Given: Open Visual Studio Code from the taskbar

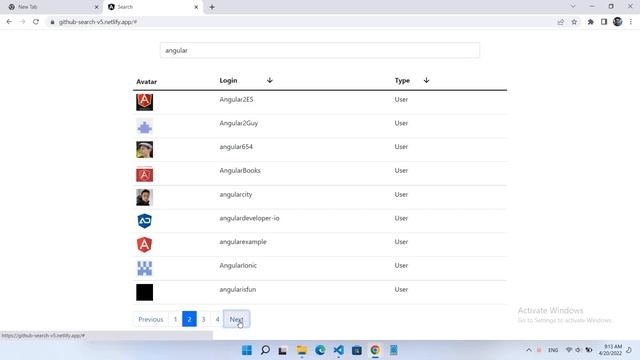Looking at the screenshot, I should pyautogui.click(x=338, y=350).
